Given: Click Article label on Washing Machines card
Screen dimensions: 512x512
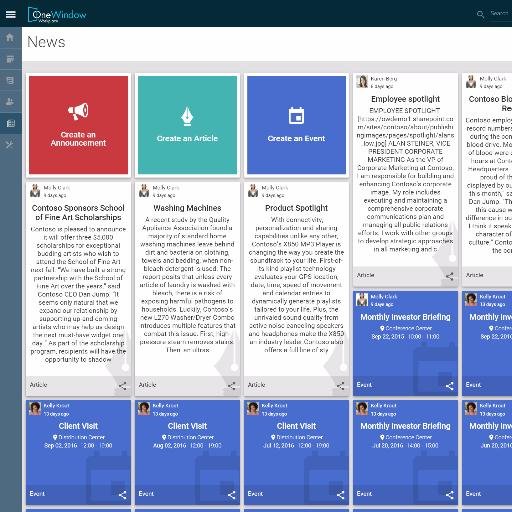Looking at the screenshot, I should [x=147, y=385].
